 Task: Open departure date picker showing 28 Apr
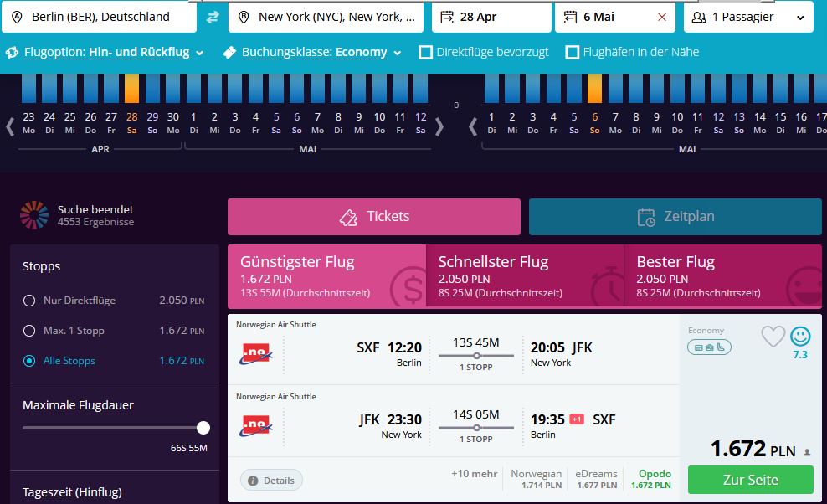click(x=491, y=17)
